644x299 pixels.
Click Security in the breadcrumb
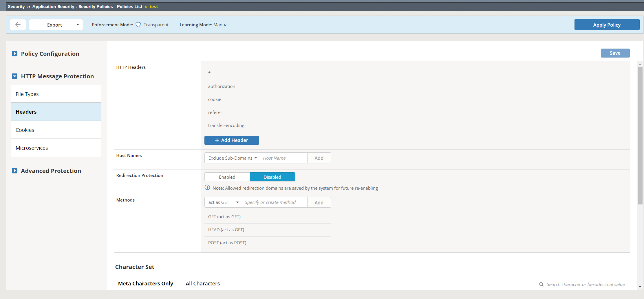[x=16, y=6]
